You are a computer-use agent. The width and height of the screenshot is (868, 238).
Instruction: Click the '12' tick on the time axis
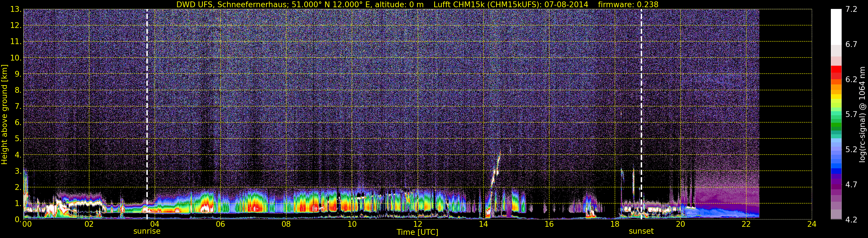point(417,224)
